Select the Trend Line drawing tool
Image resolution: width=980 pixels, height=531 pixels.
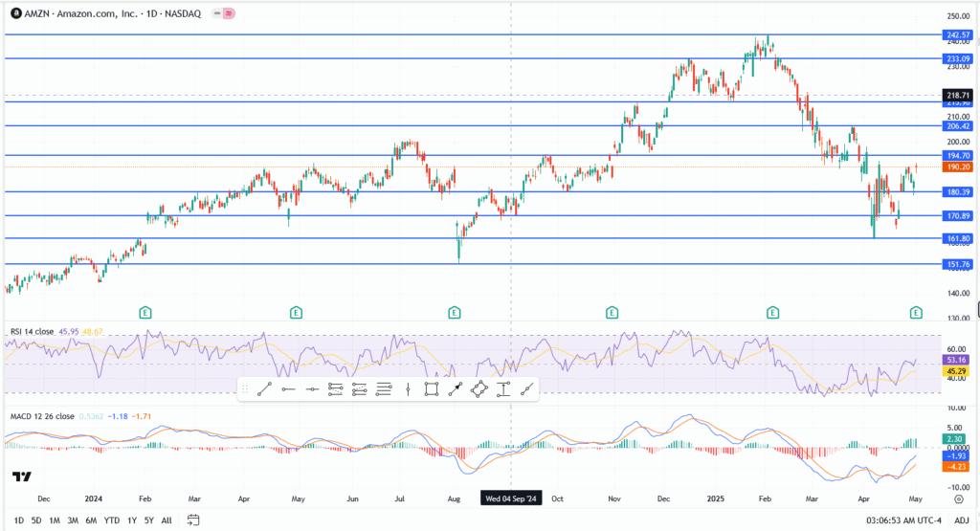(x=264, y=388)
